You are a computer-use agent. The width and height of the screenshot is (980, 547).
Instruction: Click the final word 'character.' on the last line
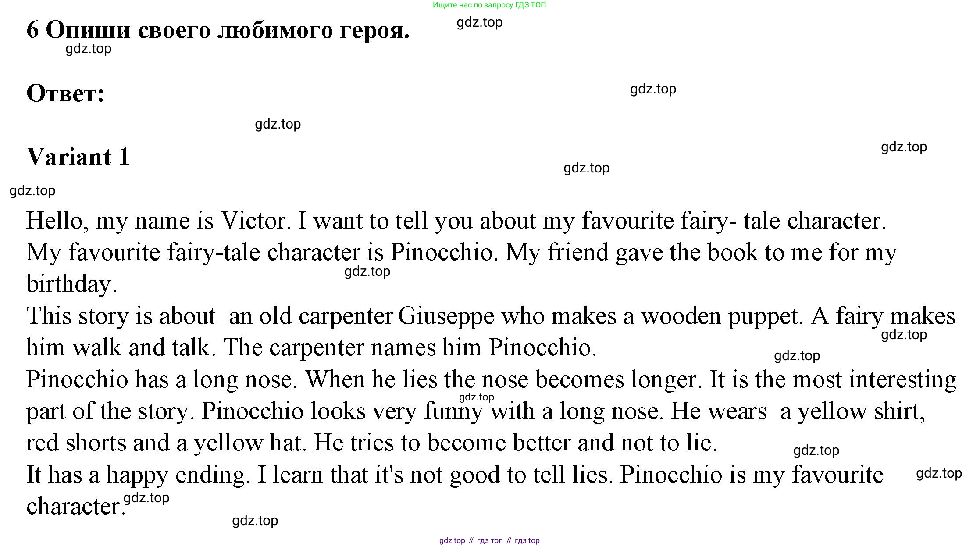coord(76,507)
